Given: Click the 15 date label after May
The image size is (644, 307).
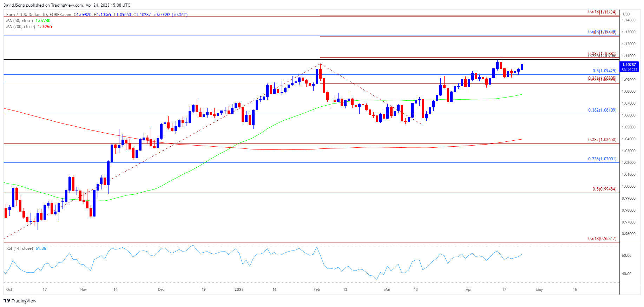Looking at the screenshot, I should 575,289.
